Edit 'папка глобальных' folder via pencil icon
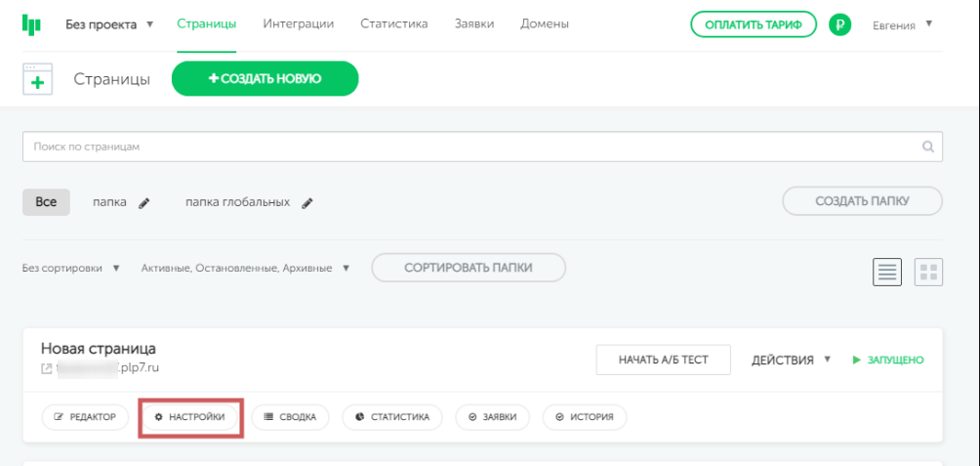The height and width of the screenshot is (466, 980). [307, 203]
